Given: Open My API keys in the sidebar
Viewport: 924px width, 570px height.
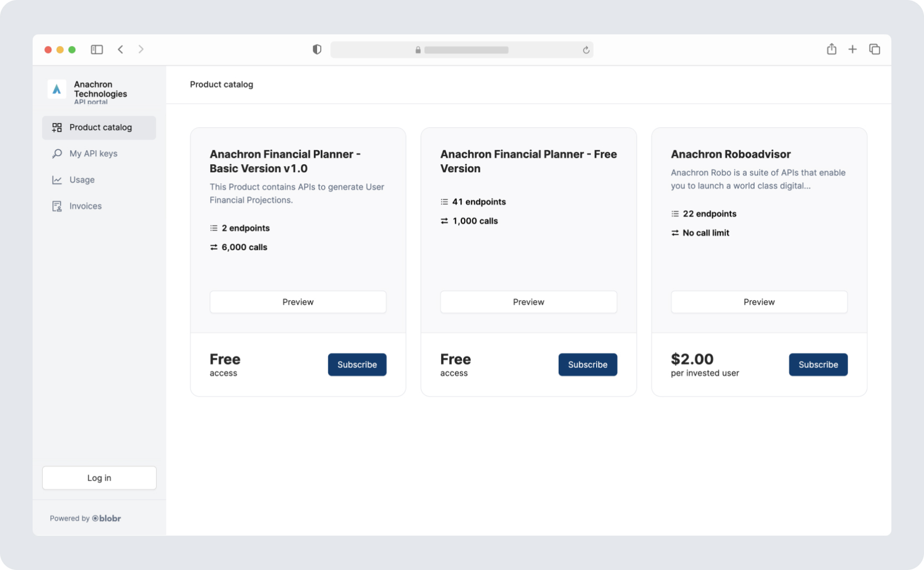Looking at the screenshot, I should click(99, 153).
